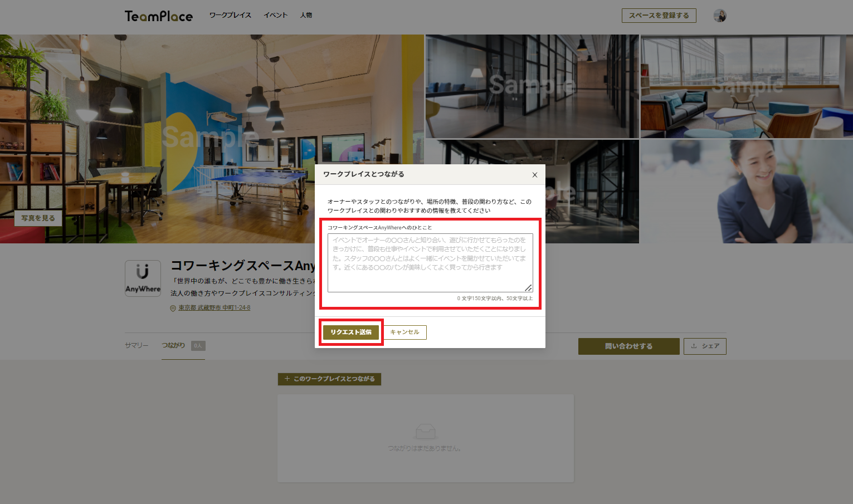
Task: Click the コワーキングスペースAny workspace title
Action: pos(243,266)
